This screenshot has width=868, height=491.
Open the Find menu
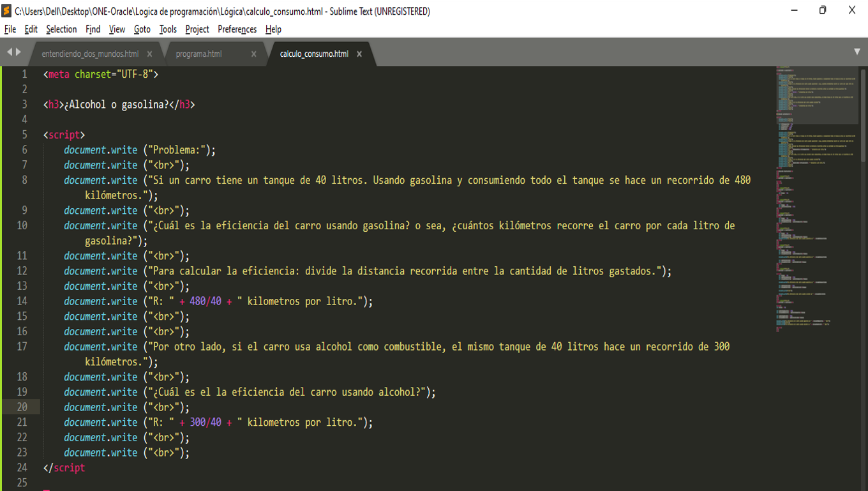coord(93,29)
